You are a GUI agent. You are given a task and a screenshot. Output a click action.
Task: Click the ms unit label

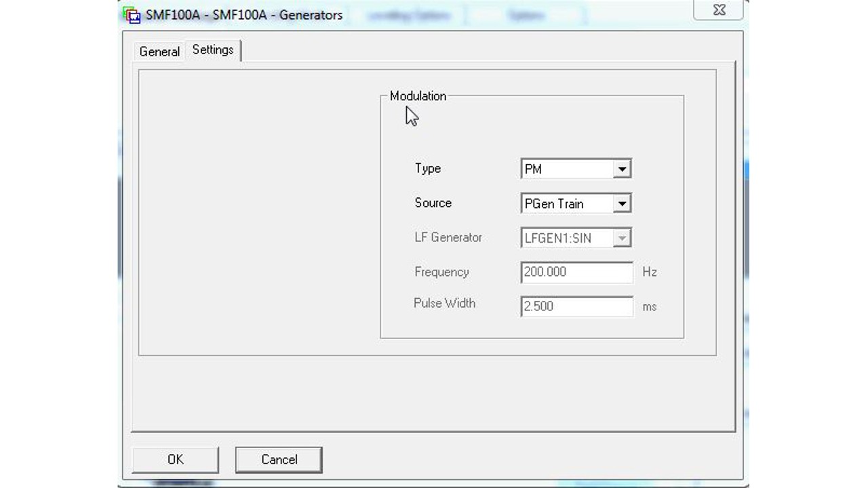pos(650,306)
